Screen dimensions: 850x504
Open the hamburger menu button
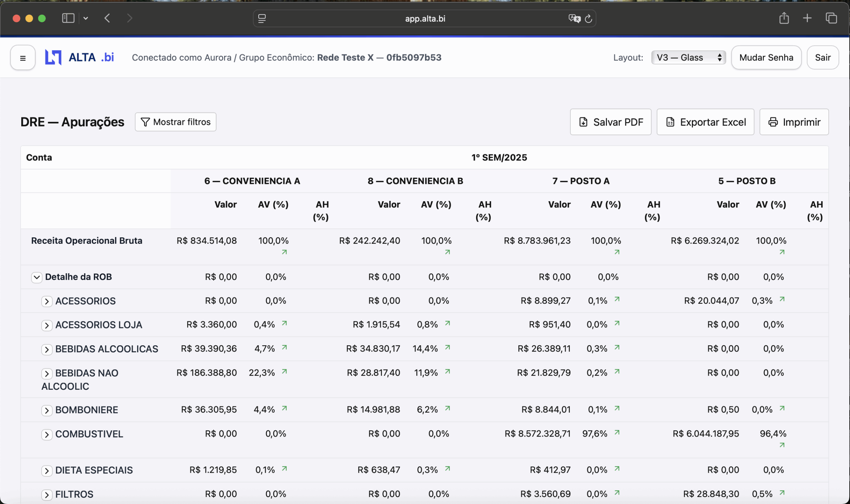pyautogui.click(x=23, y=58)
